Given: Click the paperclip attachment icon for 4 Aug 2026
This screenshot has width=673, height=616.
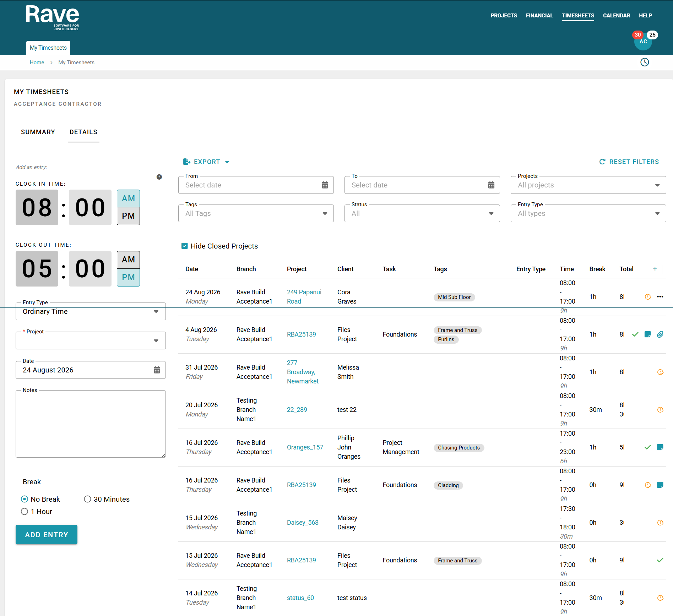Looking at the screenshot, I should (x=660, y=334).
